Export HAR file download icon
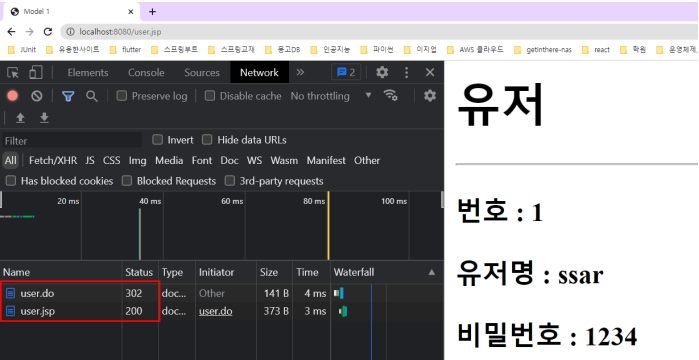 44,118
